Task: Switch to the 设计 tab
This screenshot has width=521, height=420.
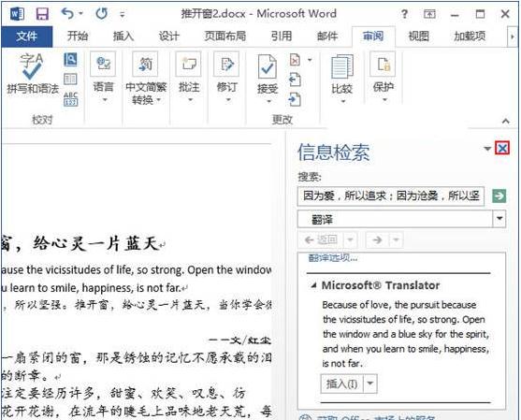Action: 168,36
